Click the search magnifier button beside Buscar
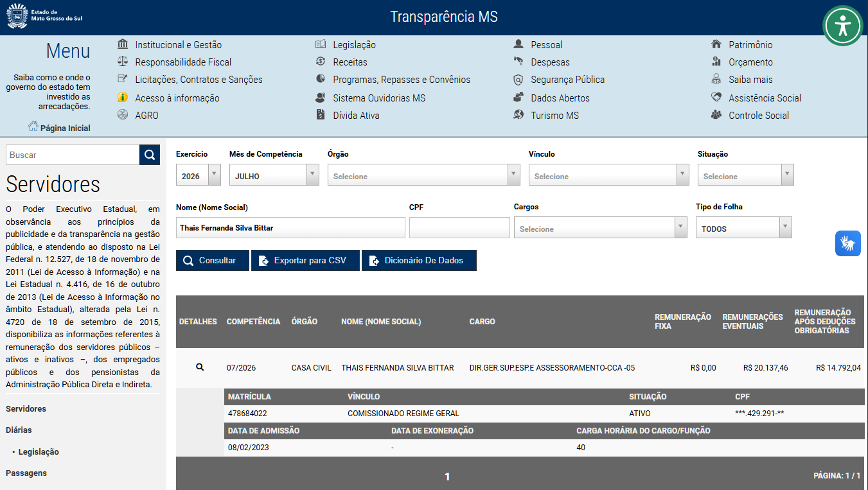The height and width of the screenshot is (490, 868). [x=150, y=155]
